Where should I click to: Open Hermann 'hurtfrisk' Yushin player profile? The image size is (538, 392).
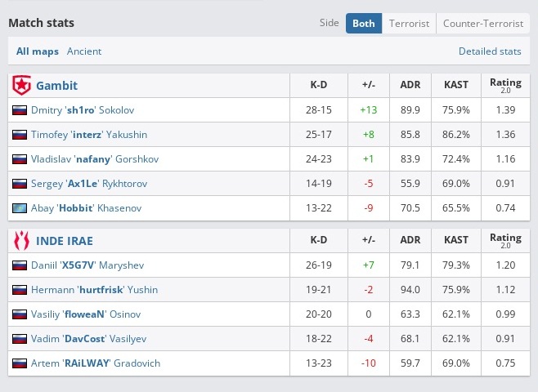tap(94, 290)
